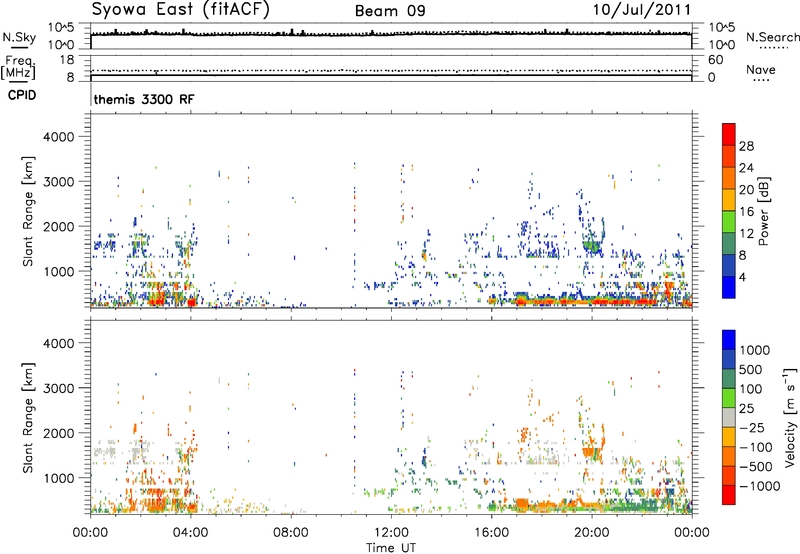The image size is (800, 554).
Task: Click the 'themis 3300 RF' mode text
Action: coord(137,101)
